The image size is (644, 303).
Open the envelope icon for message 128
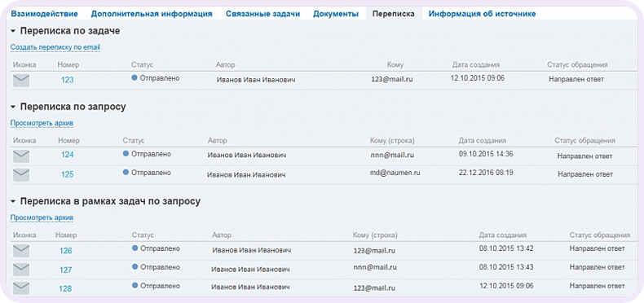(21, 288)
